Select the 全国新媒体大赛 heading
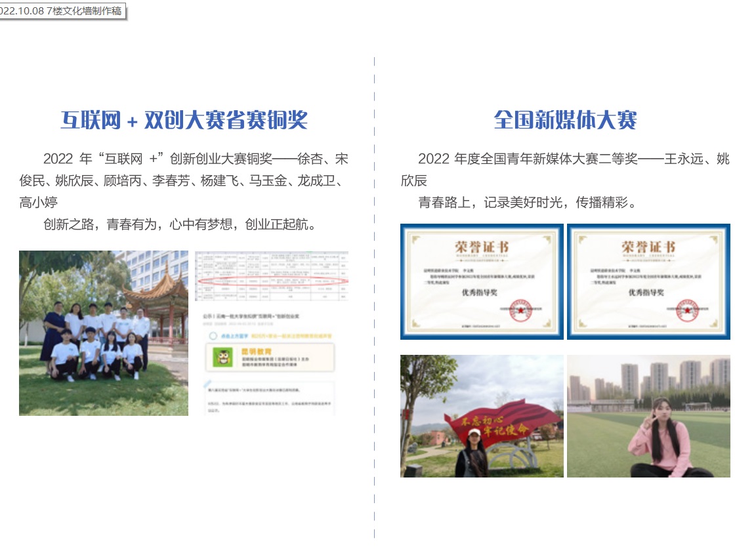 [565, 120]
